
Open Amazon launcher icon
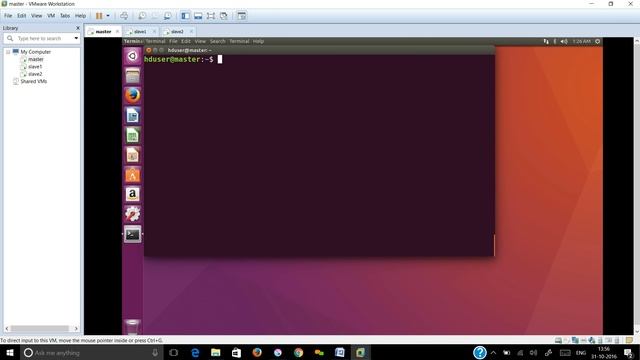click(132, 194)
